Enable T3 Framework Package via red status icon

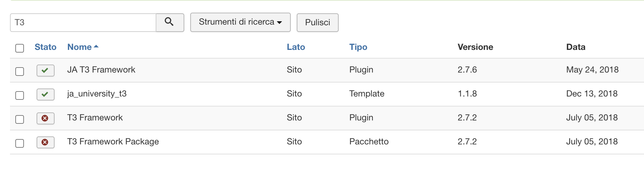tap(45, 142)
